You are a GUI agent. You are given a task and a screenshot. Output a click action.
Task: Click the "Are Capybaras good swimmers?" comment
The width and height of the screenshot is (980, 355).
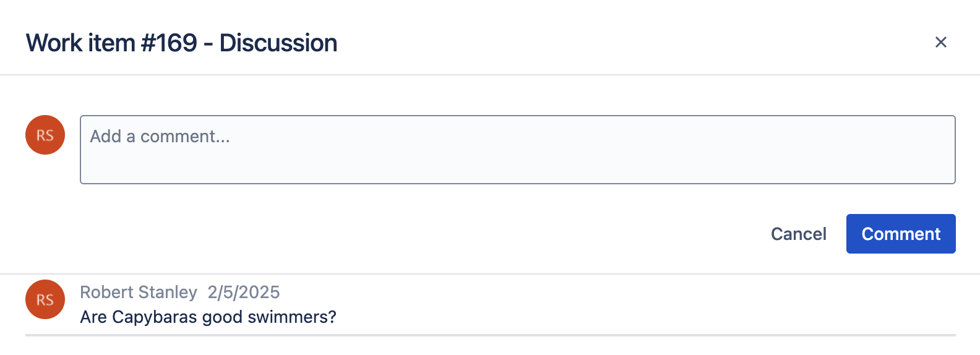pos(208,317)
